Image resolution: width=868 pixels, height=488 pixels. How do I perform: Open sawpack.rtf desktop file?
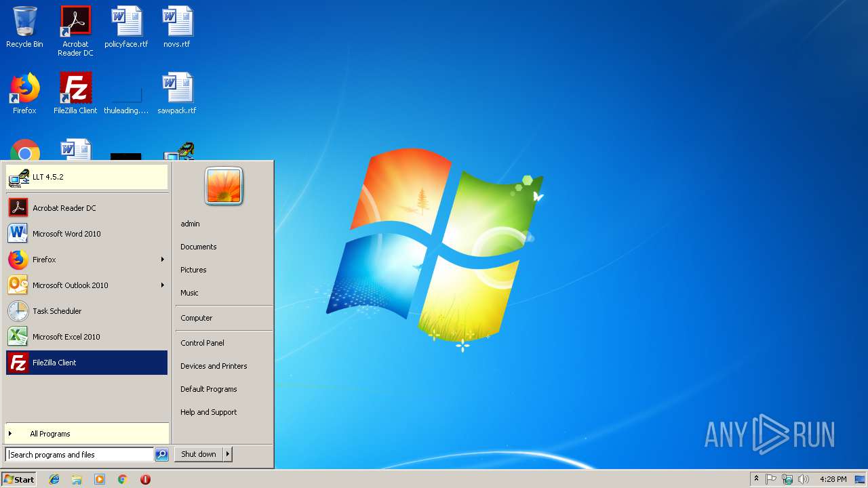coord(177,94)
